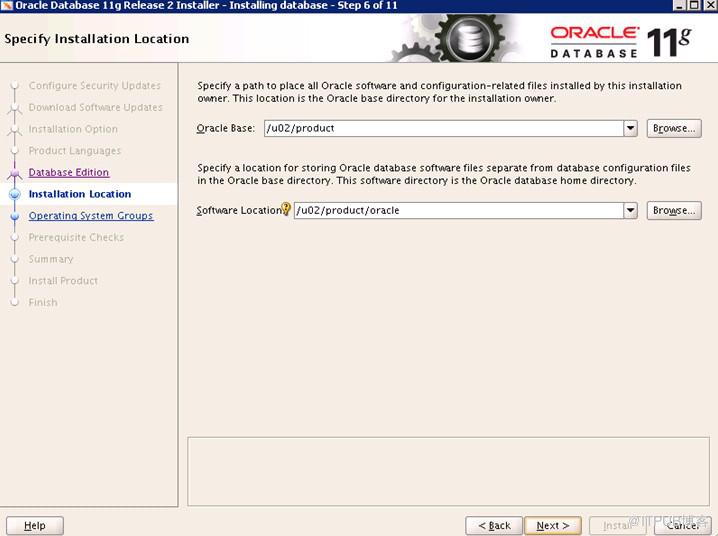Click the Install Product step

point(63,281)
